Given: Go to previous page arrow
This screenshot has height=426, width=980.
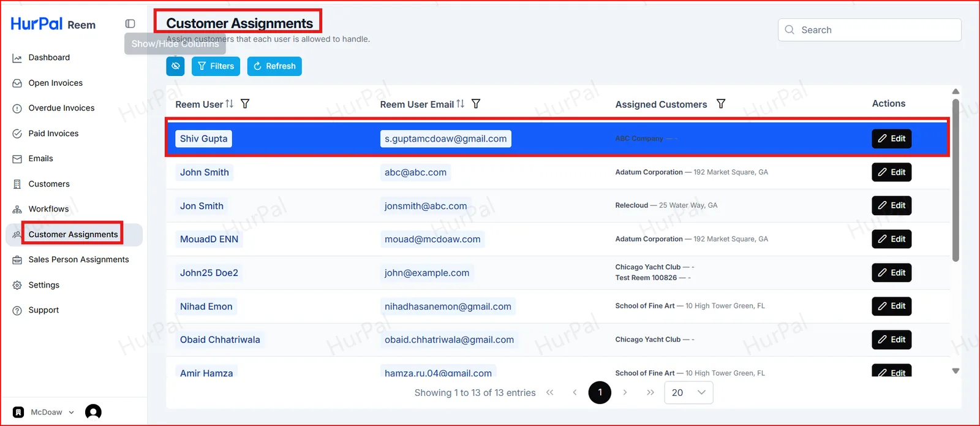Looking at the screenshot, I should (575, 392).
